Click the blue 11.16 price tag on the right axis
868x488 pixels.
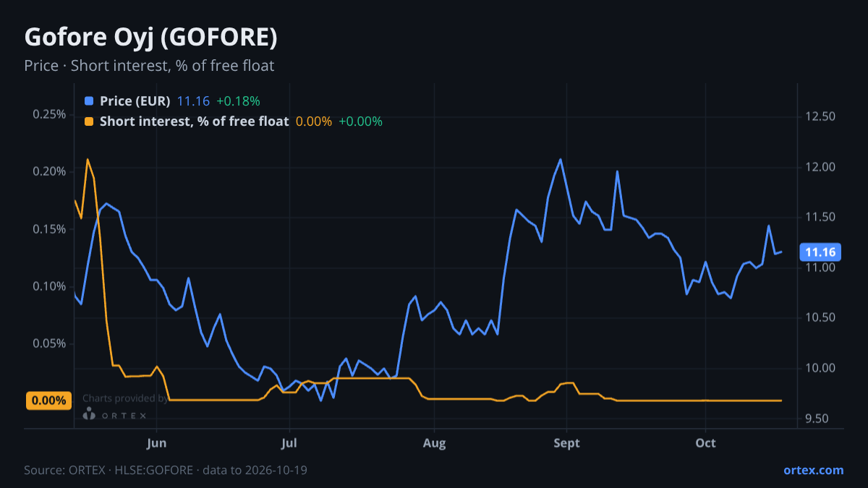820,252
